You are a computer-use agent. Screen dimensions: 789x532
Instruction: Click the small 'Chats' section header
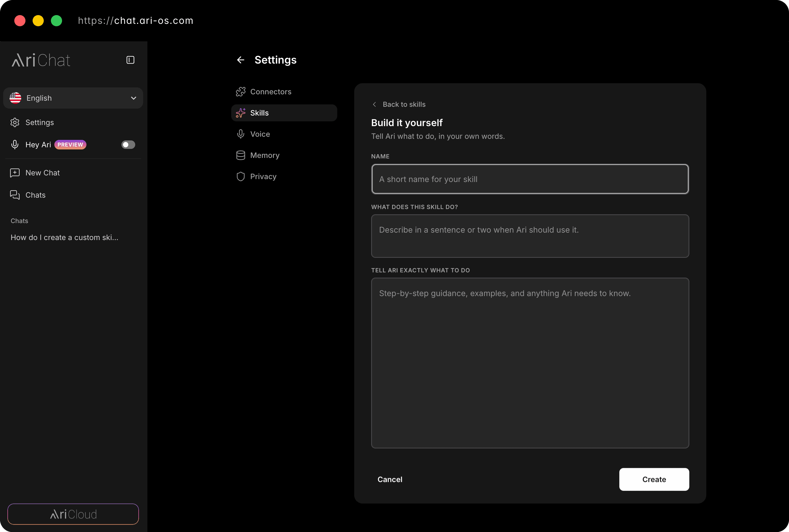point(19,221)
